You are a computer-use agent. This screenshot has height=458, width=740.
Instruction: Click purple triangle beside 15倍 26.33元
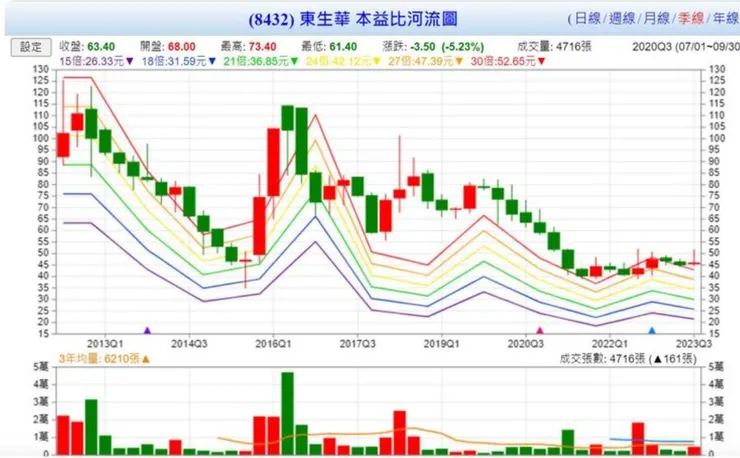click(130, 61)
